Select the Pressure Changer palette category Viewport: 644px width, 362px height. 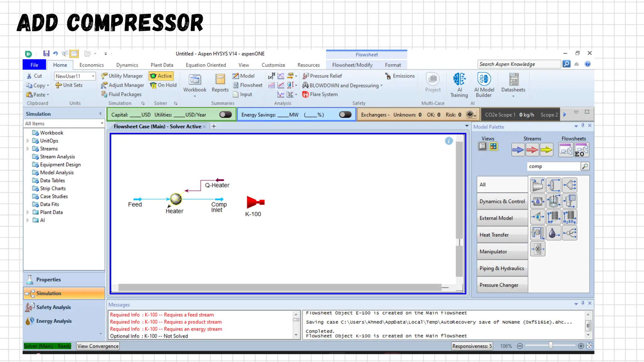pyautogui.click(x=502, y=285)
